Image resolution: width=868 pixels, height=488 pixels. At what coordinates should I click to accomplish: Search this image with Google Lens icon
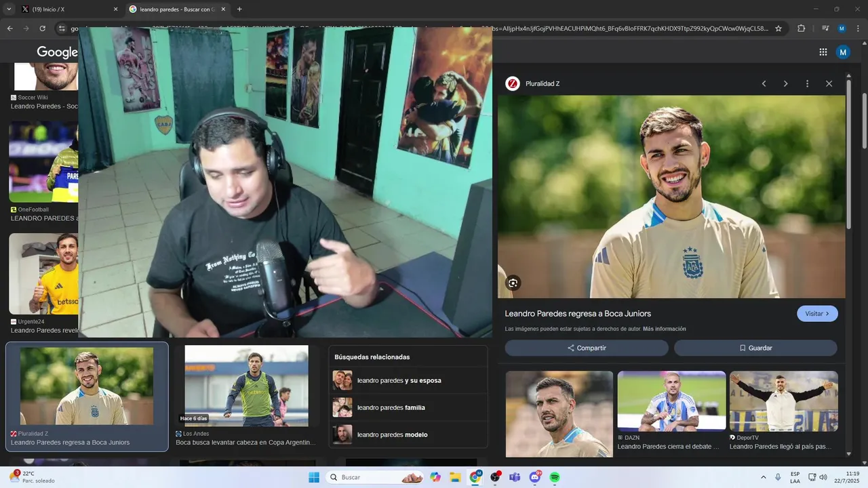pyautogui.click(x=513, y=283)
